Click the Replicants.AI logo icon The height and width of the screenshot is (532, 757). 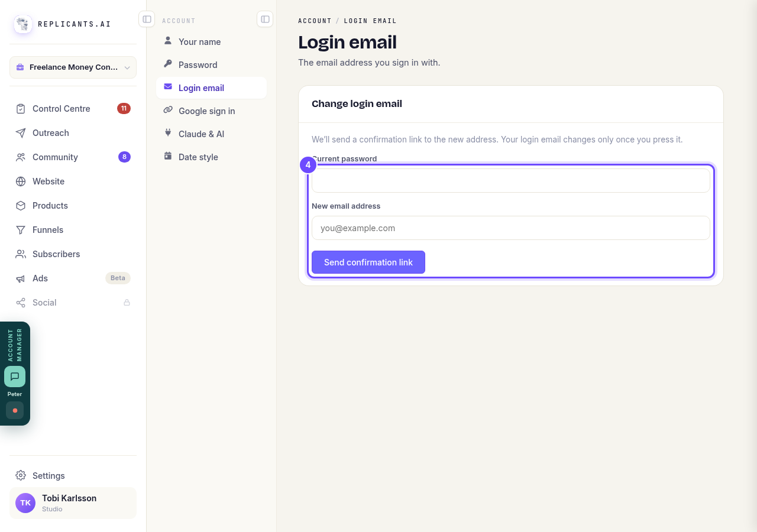coord(23,24)
